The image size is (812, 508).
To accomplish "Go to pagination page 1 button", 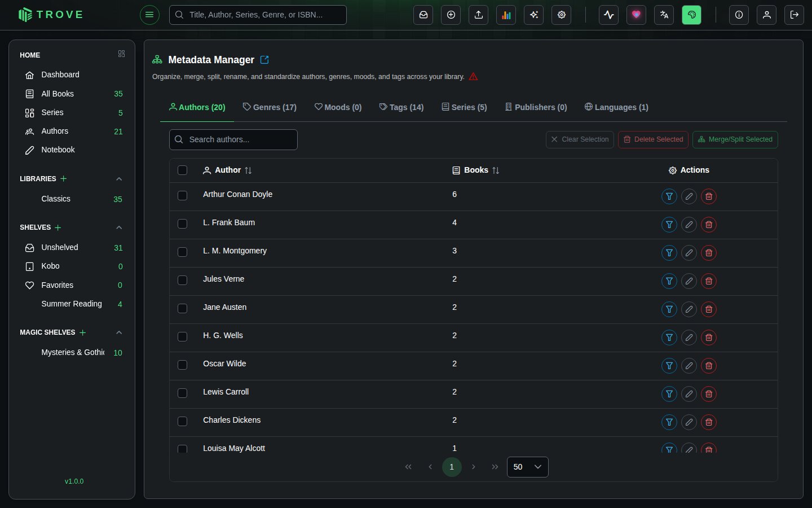I will [452, 467].
